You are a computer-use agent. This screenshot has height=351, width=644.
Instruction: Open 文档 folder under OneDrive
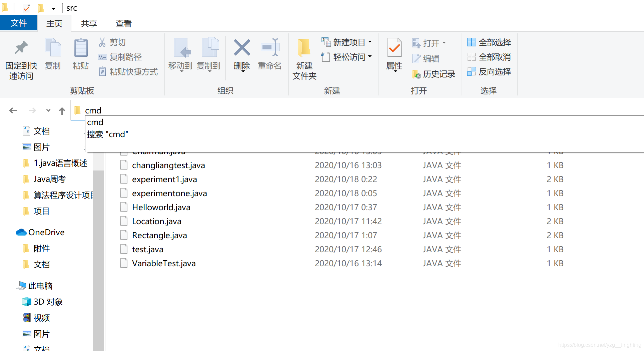point(36,265)
